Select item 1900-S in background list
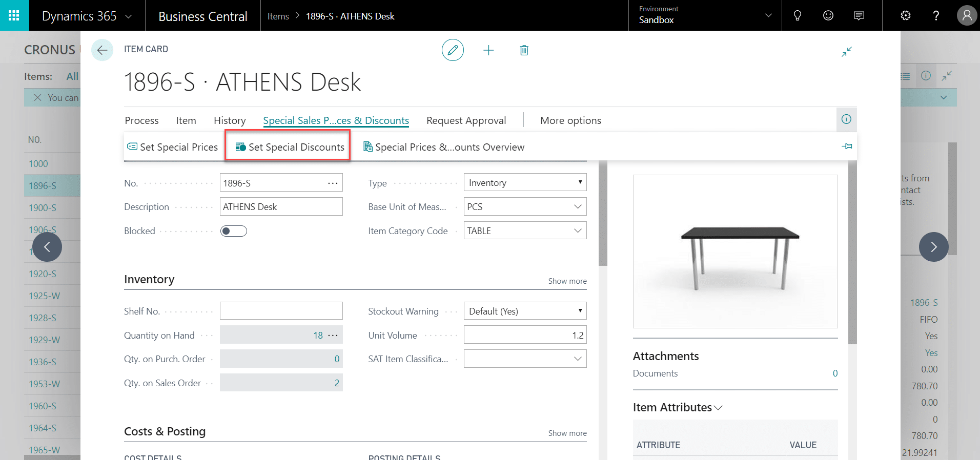 click(x=43, y=208)
